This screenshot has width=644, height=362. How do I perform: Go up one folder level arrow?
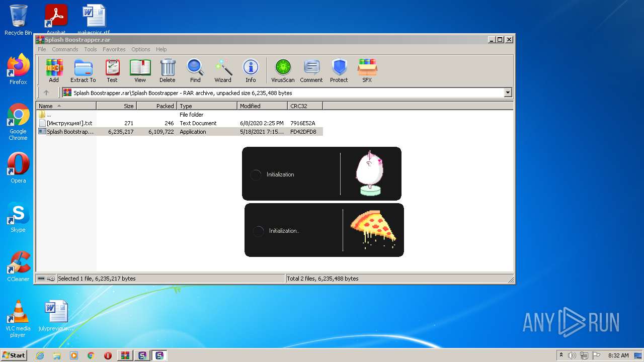(46, 93)
